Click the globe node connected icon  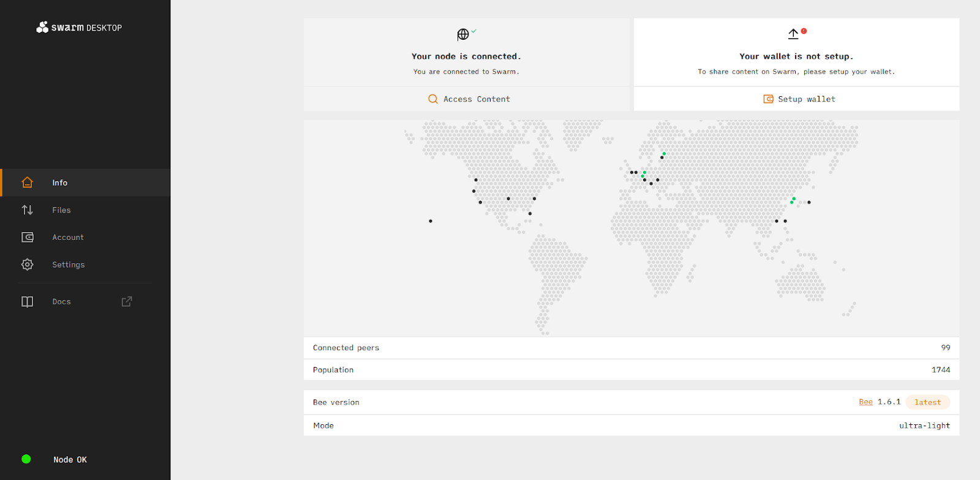(464, 34)
